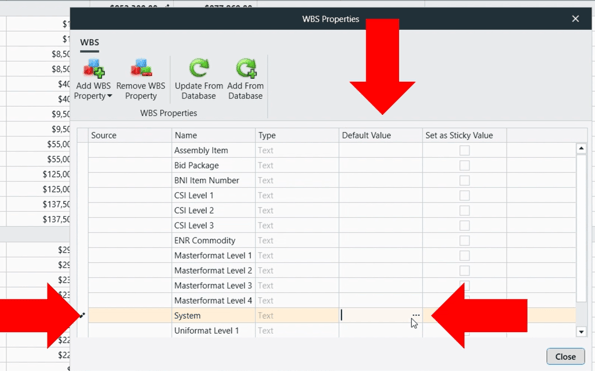Screen dimensions: 595x371
Task: Click the Source column header
Action: point(130,135)
